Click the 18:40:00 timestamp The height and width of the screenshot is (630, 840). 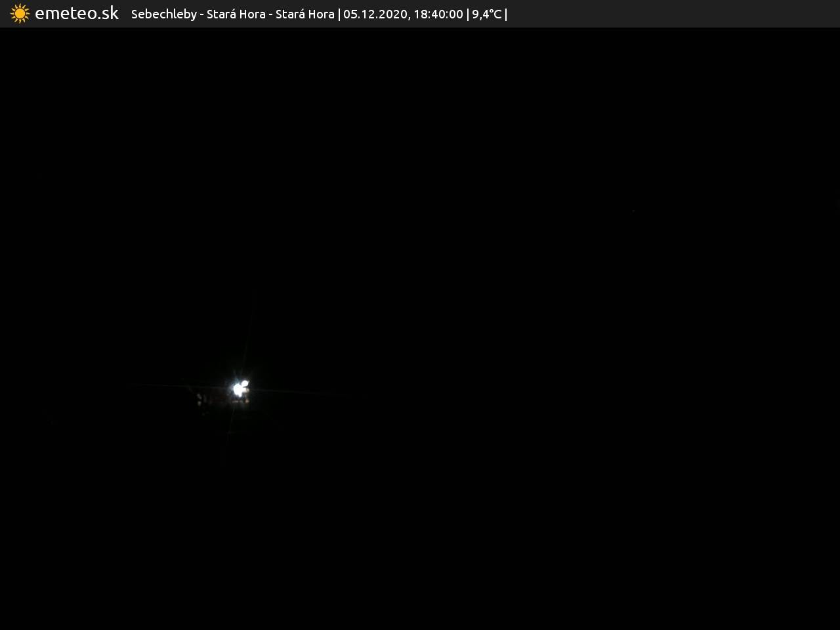point(438,14)
